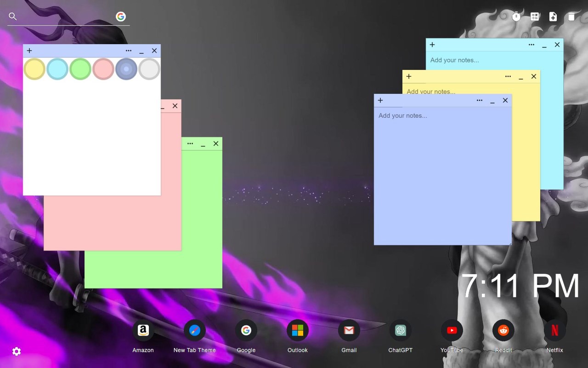Close the cyan note
The width and height of the screenshot is (588, 368).
[557, 45]
